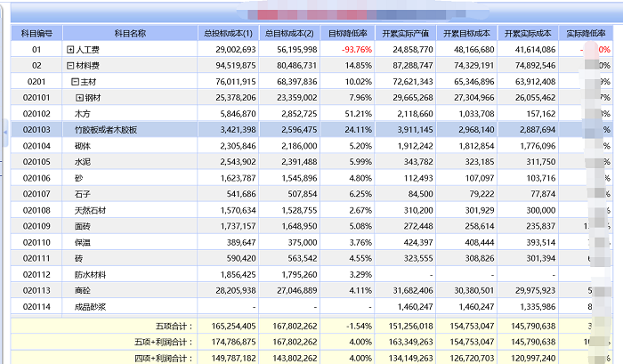Expand the 人工费 tree node
The width and height of the screenshot is (623, 364).
click(70, 50)
